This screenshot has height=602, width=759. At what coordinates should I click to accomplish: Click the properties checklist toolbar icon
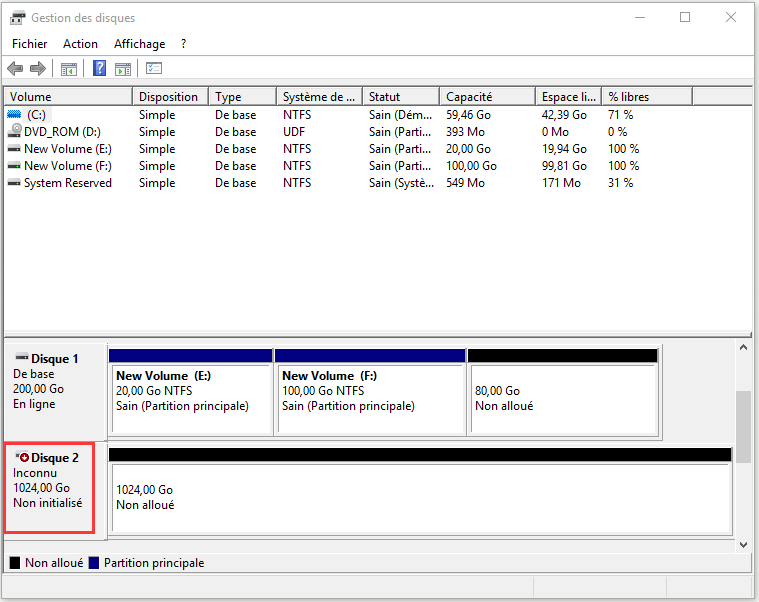[x=154, y=69]
